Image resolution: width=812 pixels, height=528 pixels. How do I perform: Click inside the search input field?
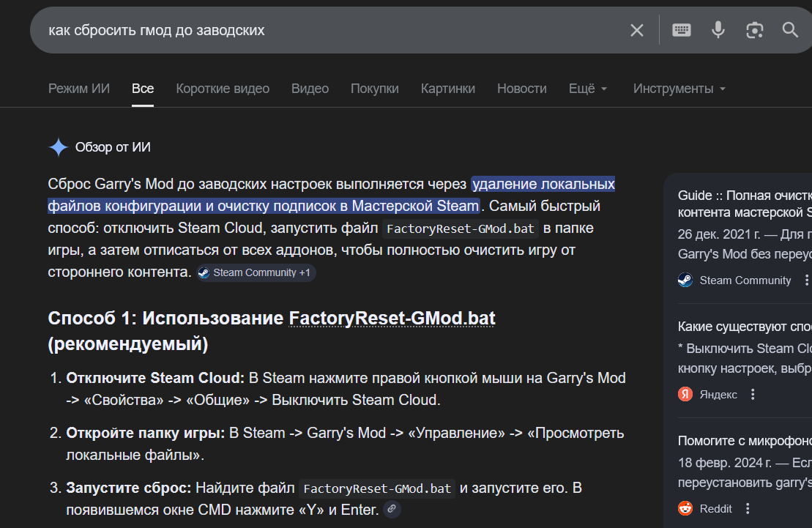[293, 29]
